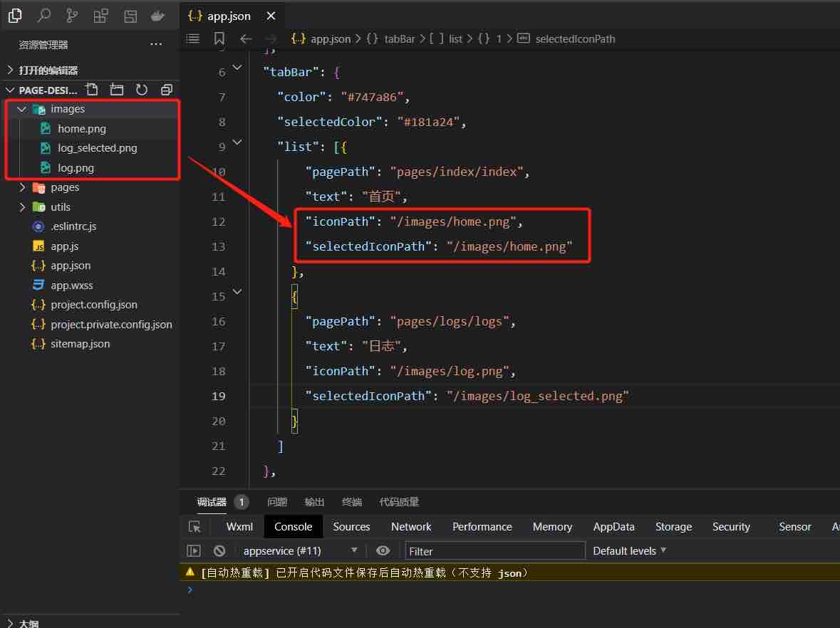Click the console Filter input field

[x=495, y=551]
